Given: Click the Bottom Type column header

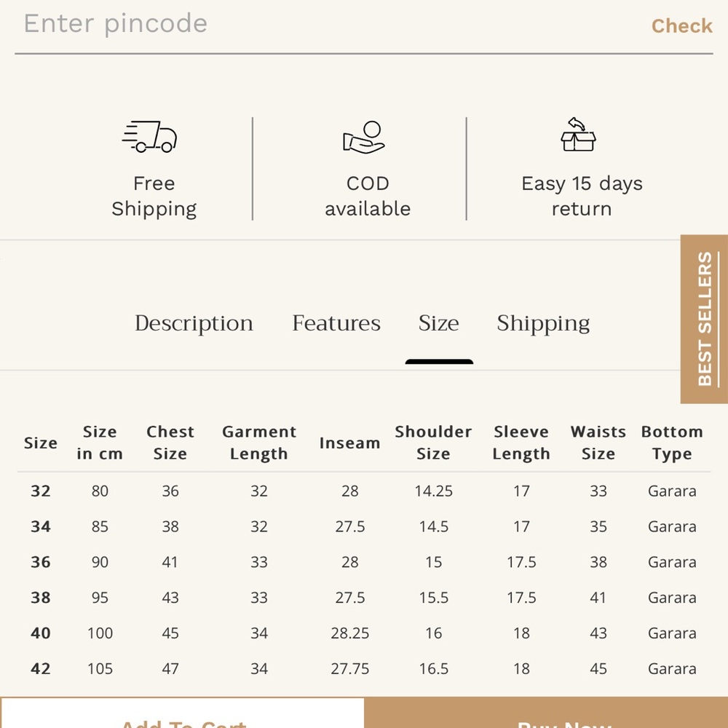Looking at the screenshot, I should point(672,443).
